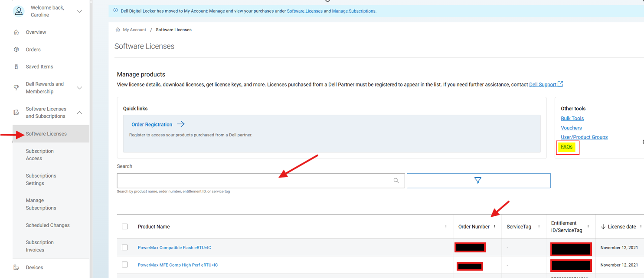Click the home icon in the breadcrumb
The width and height of the screenshot is (644, 278).
[x=117, y=29]
